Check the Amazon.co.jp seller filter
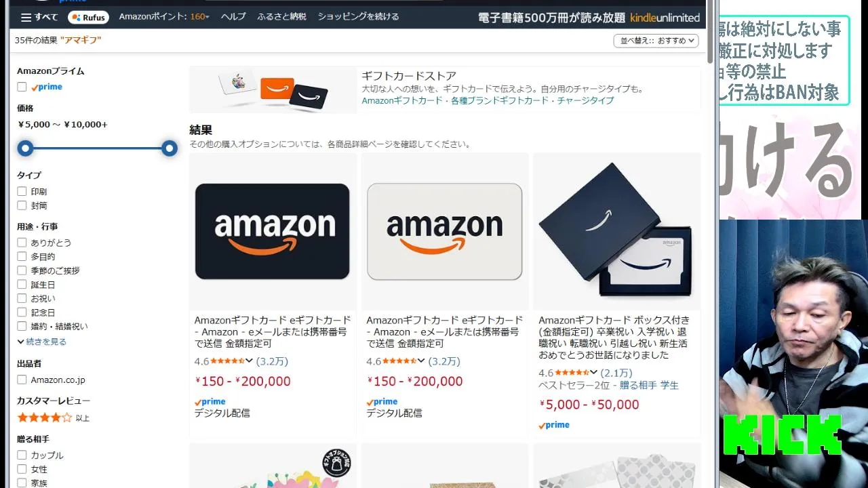The height and width of the screenshot is (488, 868). click(x=22, y=380)
